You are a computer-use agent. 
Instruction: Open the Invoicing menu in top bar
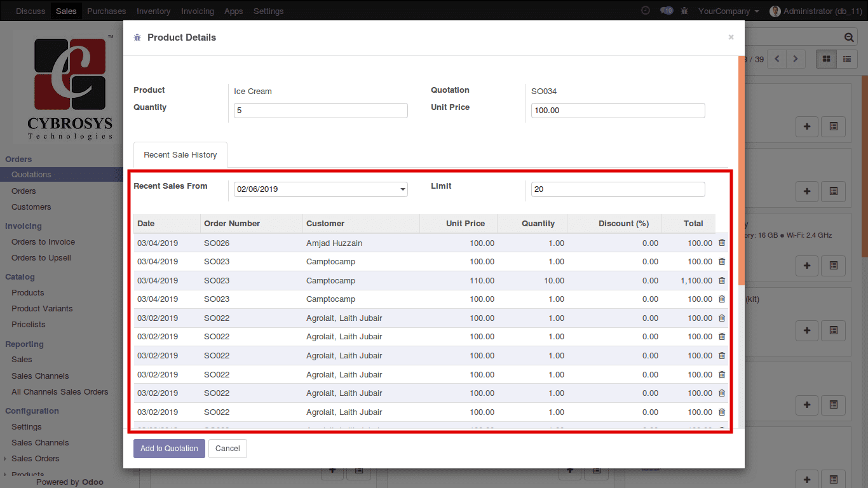click(x=197, y=11)
